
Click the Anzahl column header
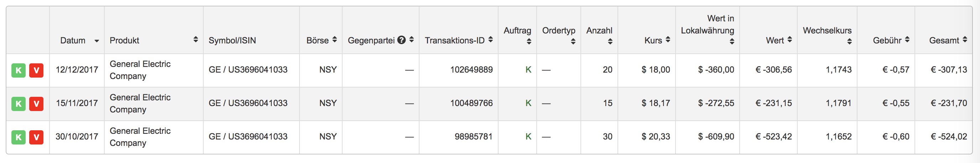click(599, 30)
